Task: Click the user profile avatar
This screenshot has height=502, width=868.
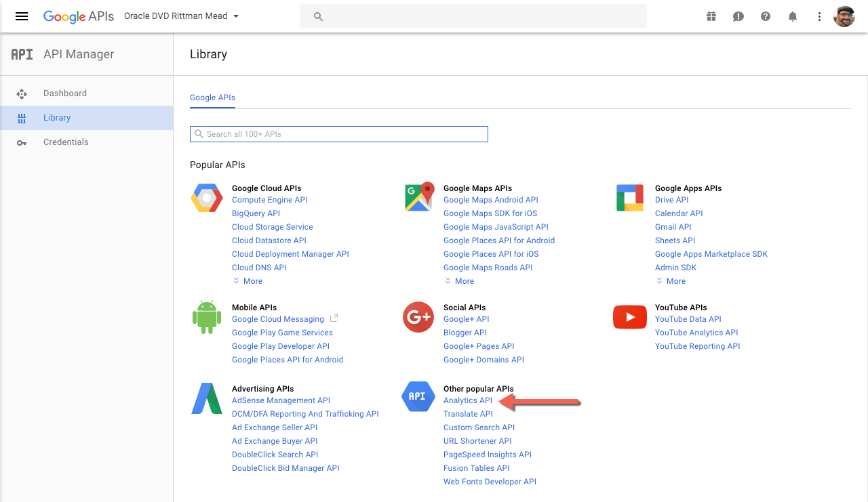Action: point(844,16)
